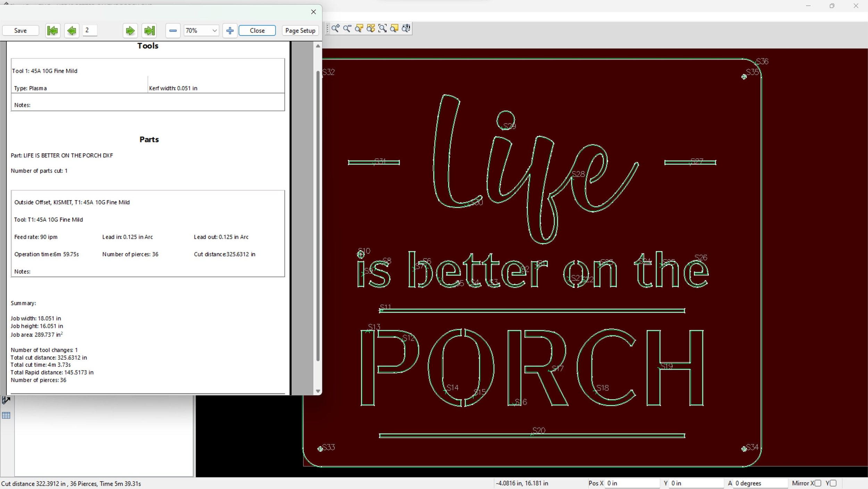This screenshot has width=868, height=489.
Task: Click the Y position input field
Action: pyautogui.click(x=697, y=483)
